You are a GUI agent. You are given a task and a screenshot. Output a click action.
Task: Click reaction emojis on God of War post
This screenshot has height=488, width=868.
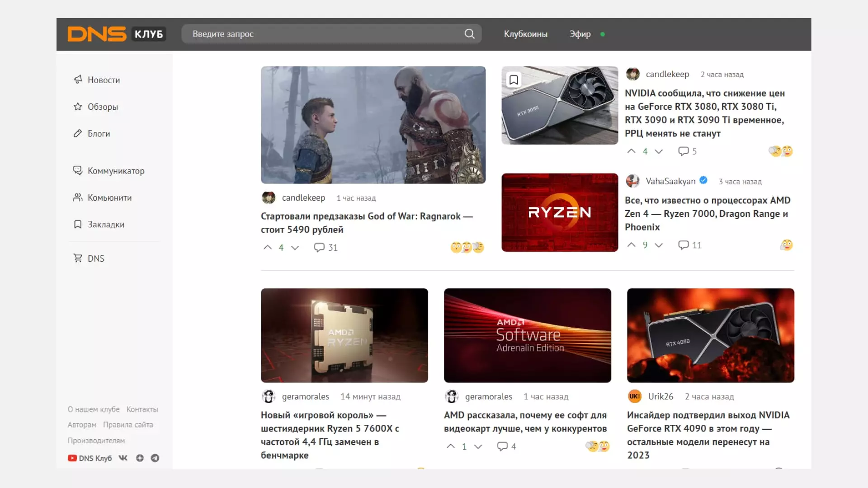coord(467,247)
